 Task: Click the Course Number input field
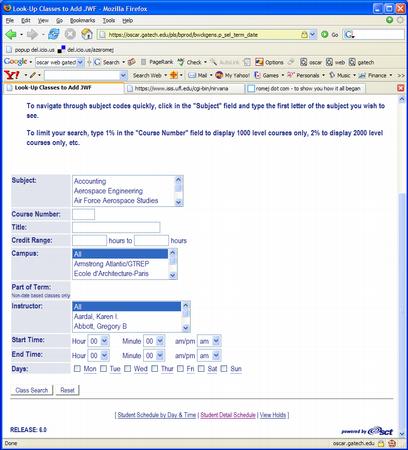(83, 214)
